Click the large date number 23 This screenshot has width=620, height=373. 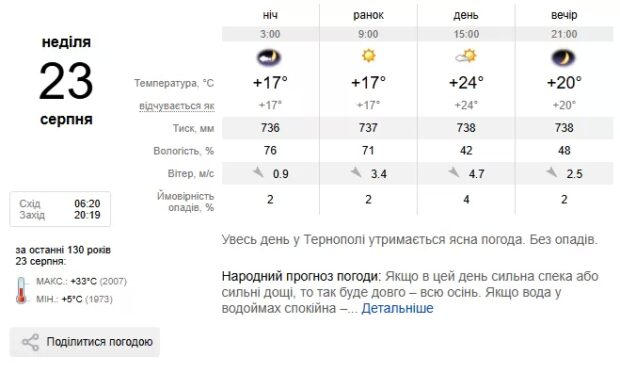[66, 81]
